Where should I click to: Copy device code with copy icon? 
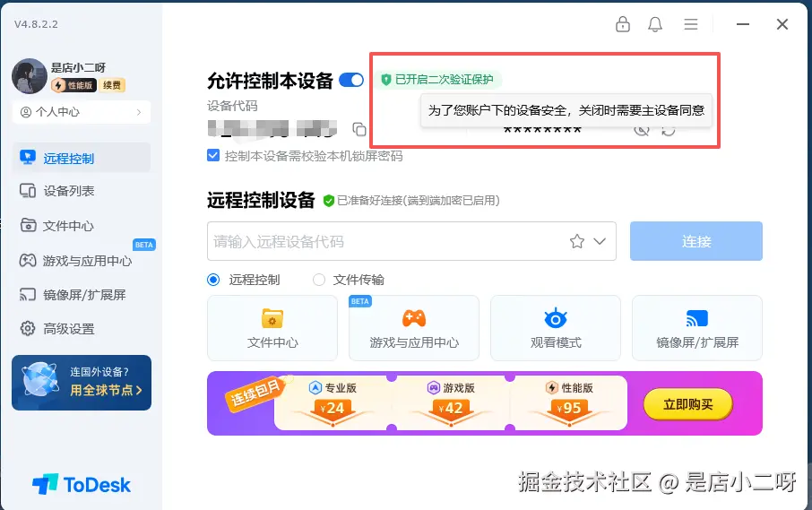click(358, 129)
